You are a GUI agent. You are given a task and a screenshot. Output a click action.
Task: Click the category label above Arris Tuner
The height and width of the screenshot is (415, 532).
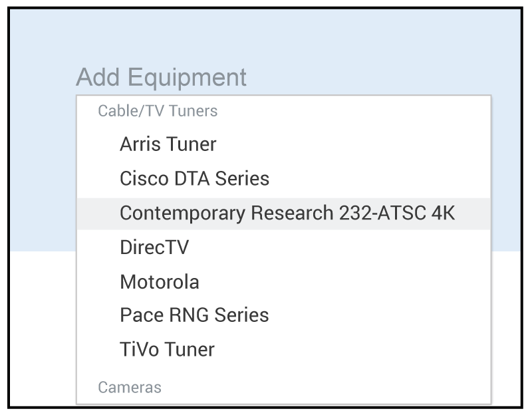pos(158,111)
